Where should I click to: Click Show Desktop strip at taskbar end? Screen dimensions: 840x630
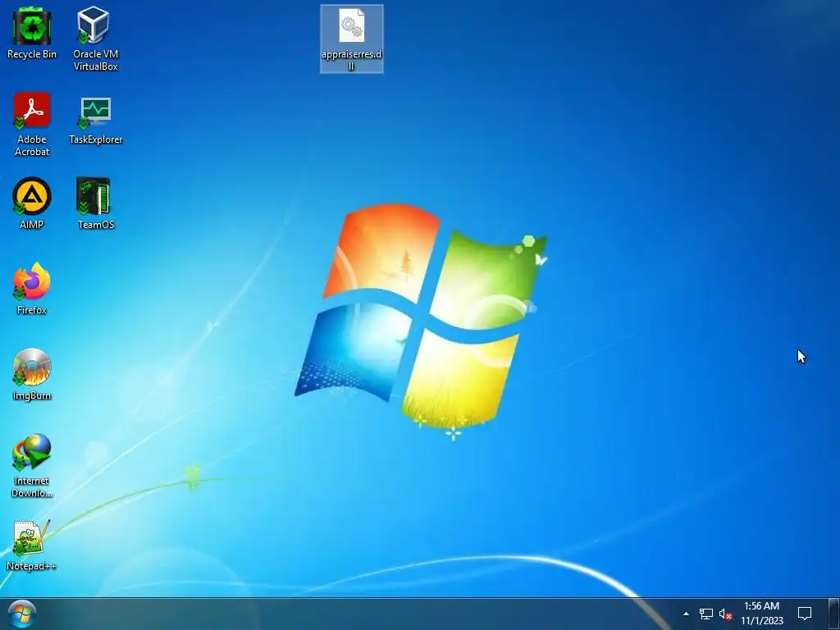tap(834, 614)
